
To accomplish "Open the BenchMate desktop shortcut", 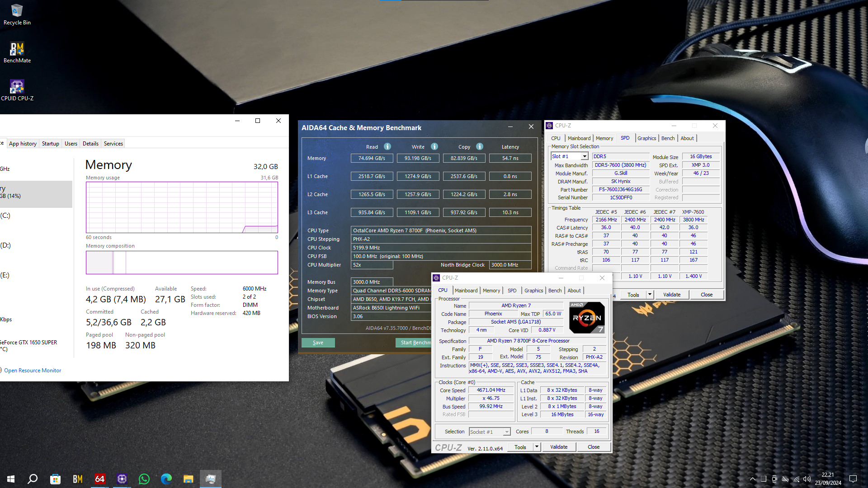I will (17, 52).
